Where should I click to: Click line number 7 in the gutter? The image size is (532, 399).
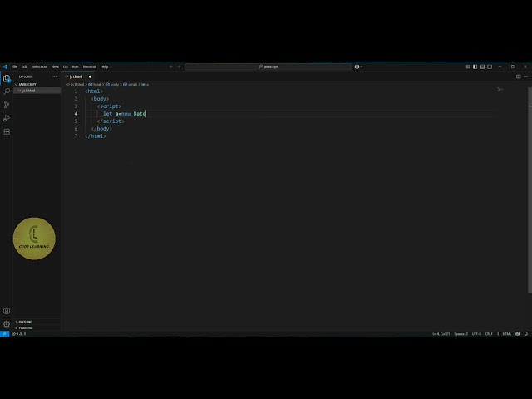(76, 136)
